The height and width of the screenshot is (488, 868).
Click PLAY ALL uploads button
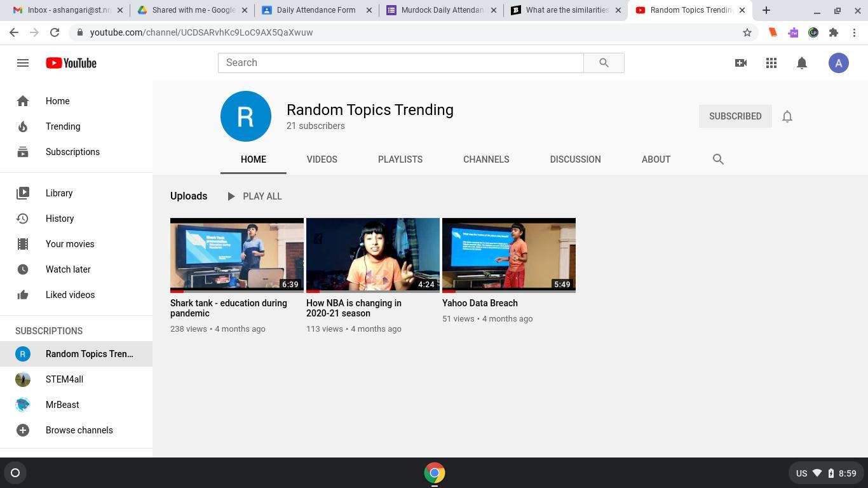(x=254, y=196)
